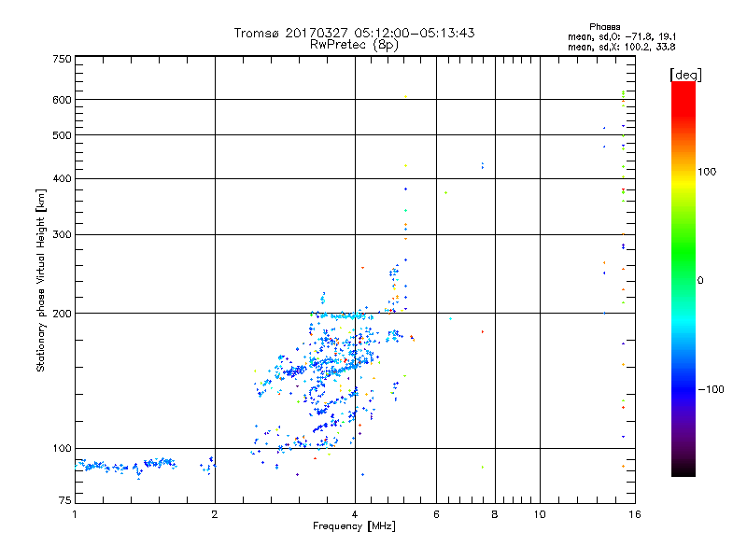
Task: Click the "Phases" heading in the corner
Action: pos(604,27)
